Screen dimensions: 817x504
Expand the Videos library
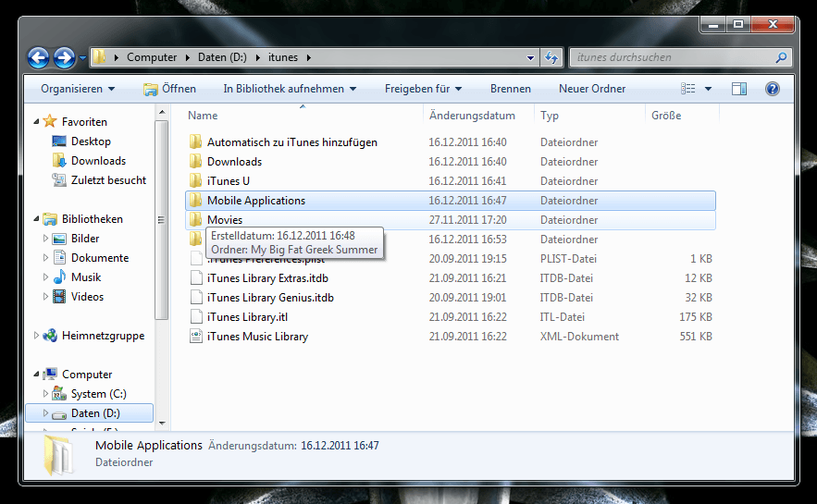45,297
